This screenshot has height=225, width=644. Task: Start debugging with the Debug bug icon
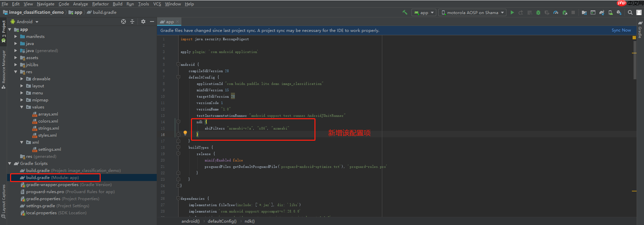pos(538,12)
